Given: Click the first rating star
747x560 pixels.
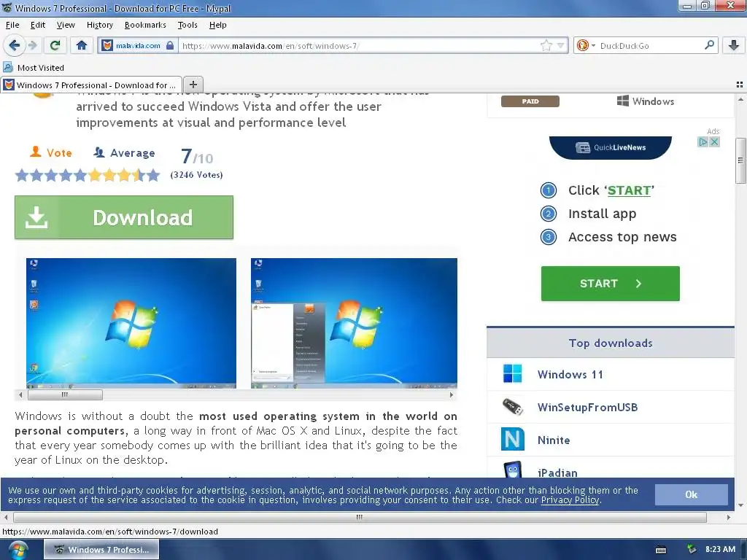Looking at the screenshot, I should pos(21,176).
